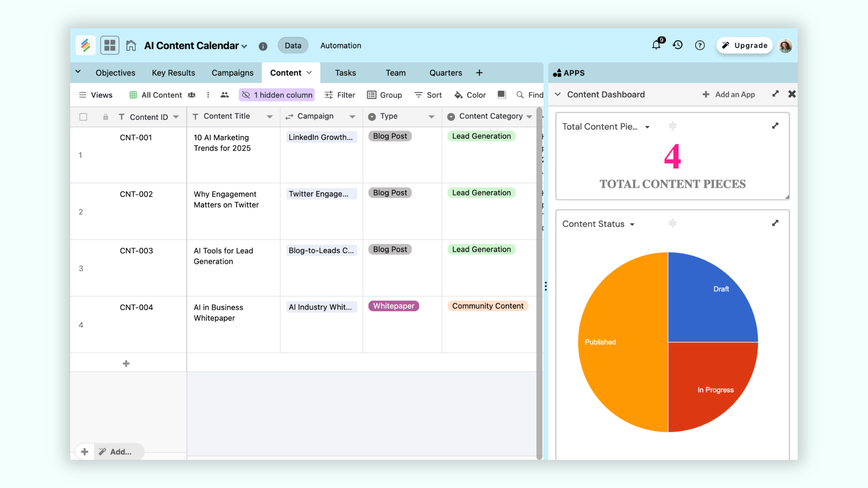
Task: Toggle the select-all checkbox in the header
Action: pos(83,117)
